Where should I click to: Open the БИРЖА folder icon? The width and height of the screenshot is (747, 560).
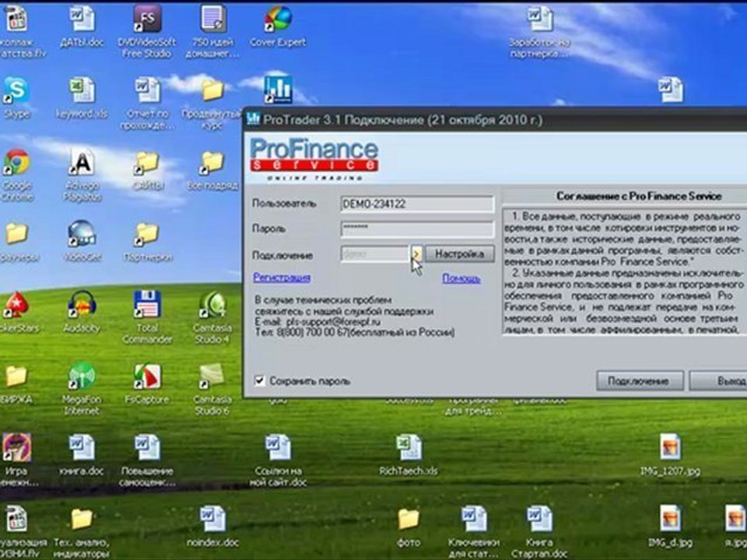[16, 376]
